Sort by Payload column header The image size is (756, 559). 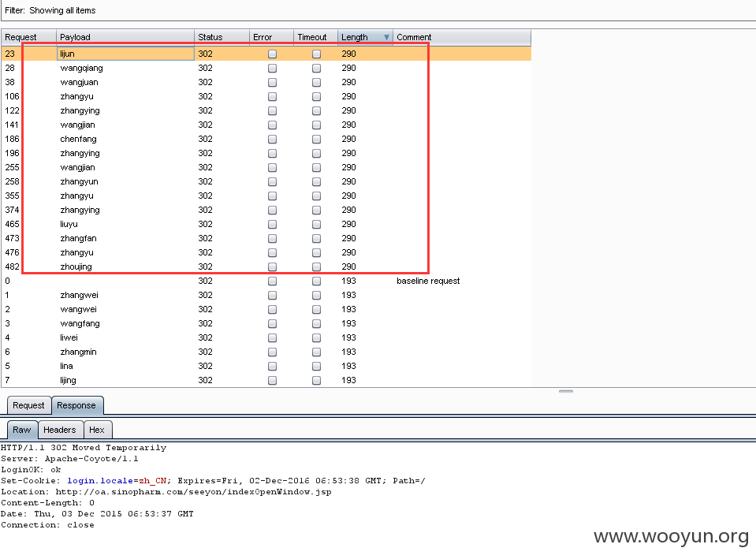coord(125,37)
